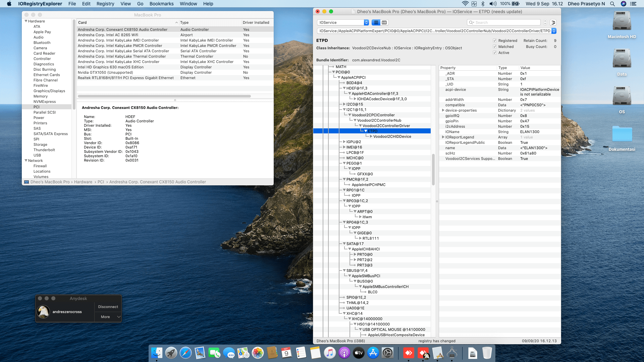
Task: Toggle the Registered checkbox
Action: click(494, 41)
